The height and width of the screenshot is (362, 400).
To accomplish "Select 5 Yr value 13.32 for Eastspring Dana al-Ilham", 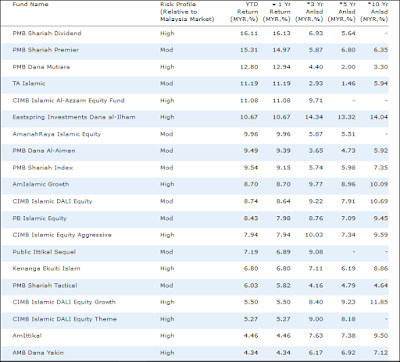I will pyautogui.click(x=346, y=117).
